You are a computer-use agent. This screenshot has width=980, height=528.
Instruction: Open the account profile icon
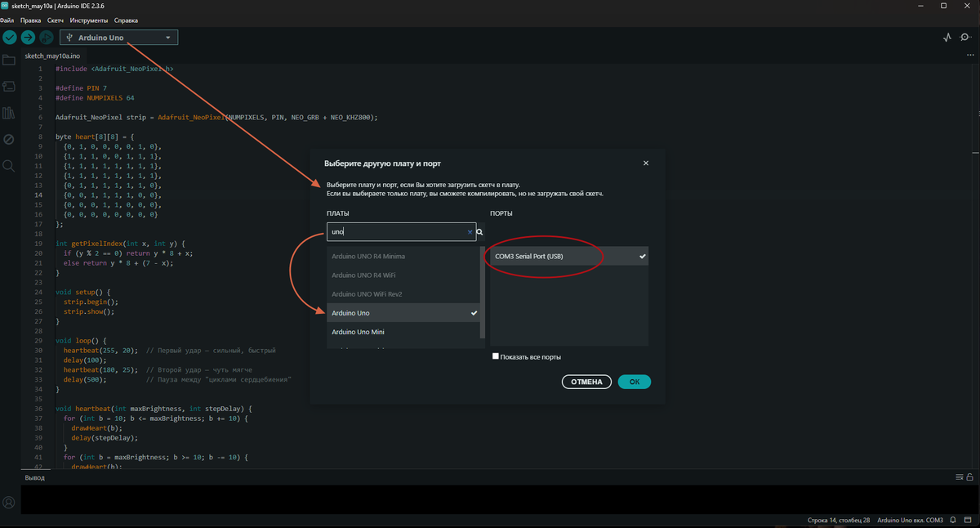tap(9, 503)
